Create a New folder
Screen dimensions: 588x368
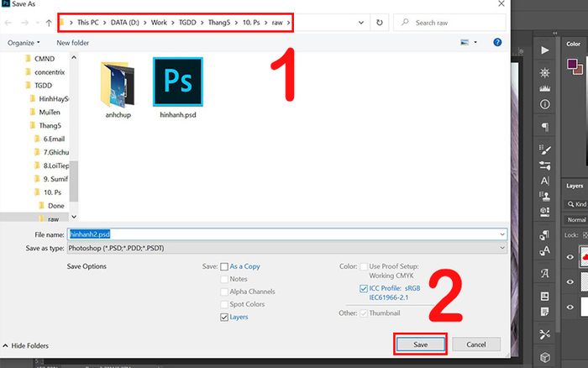tap(73, 43)
